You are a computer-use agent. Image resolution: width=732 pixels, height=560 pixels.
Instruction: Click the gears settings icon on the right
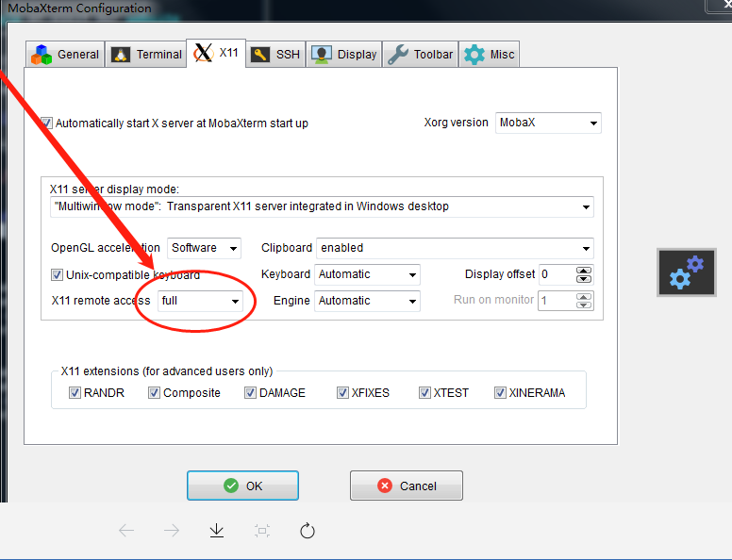click(687, 272)
